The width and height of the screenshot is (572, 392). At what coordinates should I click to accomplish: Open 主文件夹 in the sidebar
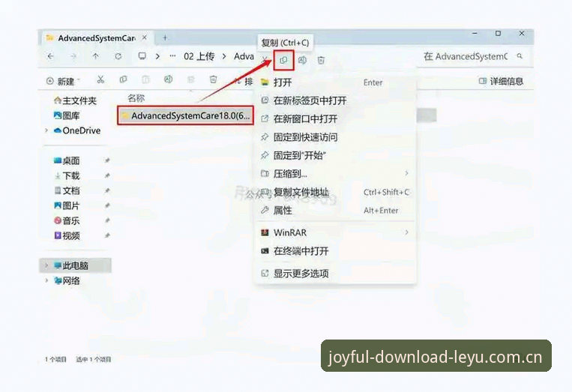(75, 100)
